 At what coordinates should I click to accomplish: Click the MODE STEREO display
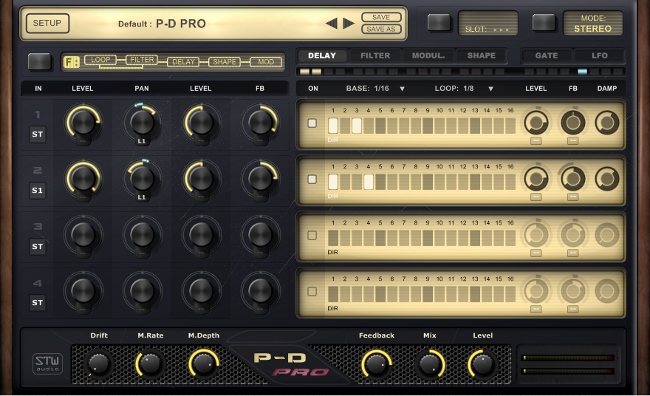point(593,23)
